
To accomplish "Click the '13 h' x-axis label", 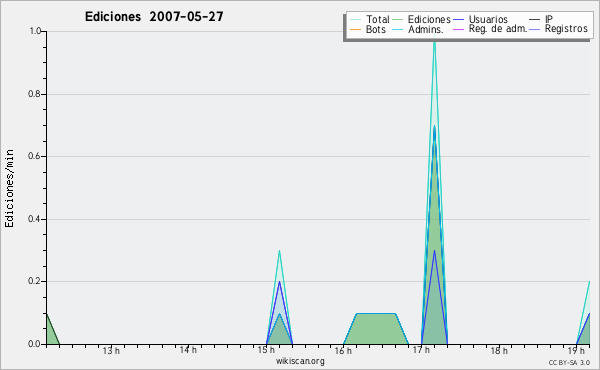I will click(x=111, y=350).
